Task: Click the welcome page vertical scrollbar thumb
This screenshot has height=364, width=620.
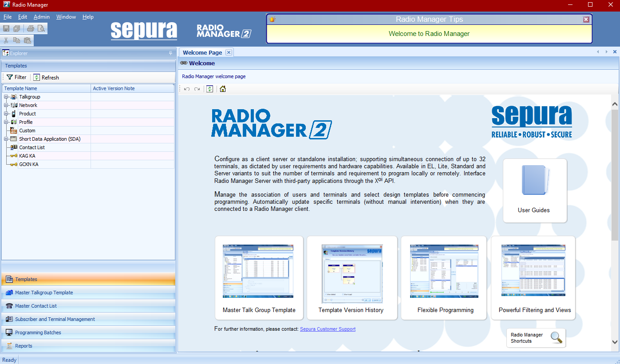Action: [x=615, y=174]
